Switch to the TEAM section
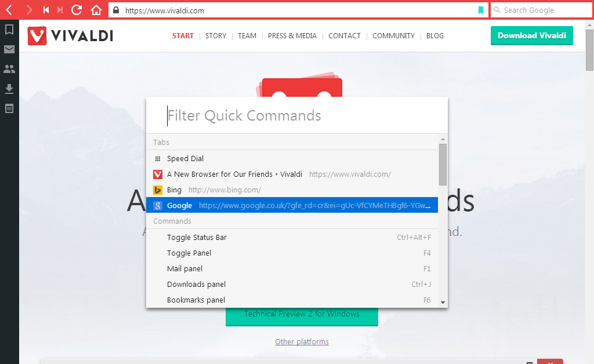 [247, 36]
